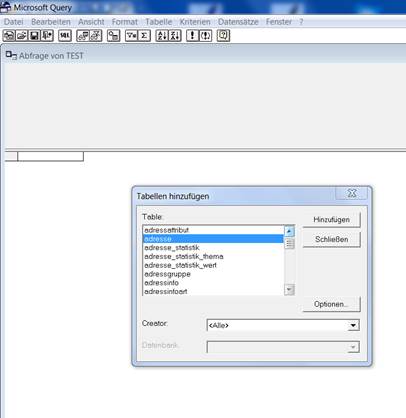Click the Query Now exclamation icon
The image size is (406, 418).
click(192, 35)
